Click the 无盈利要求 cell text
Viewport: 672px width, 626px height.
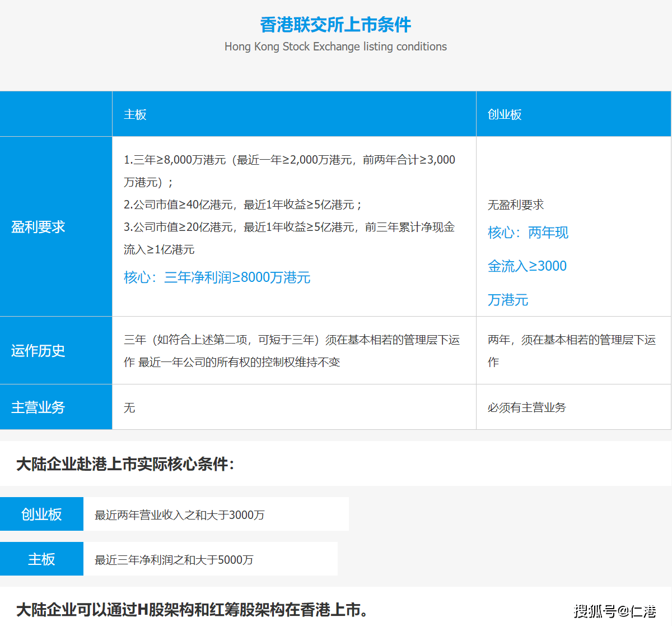[x=516, y=205]
